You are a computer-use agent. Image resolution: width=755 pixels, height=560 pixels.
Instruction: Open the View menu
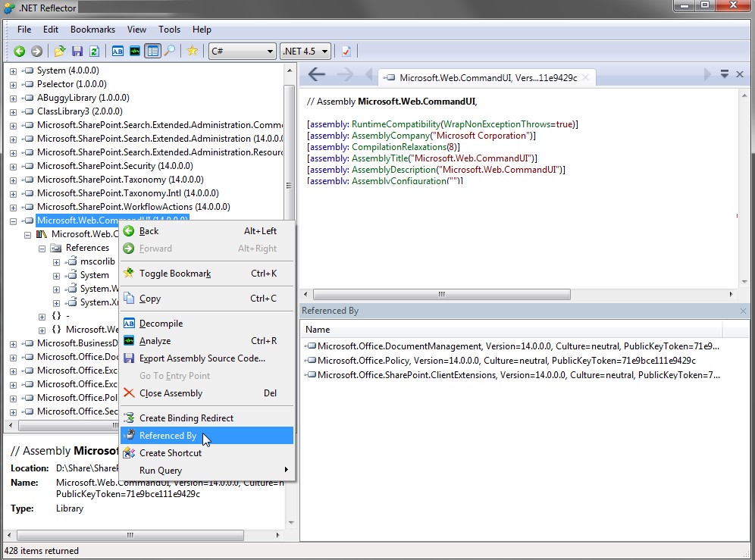coord(136,30)
